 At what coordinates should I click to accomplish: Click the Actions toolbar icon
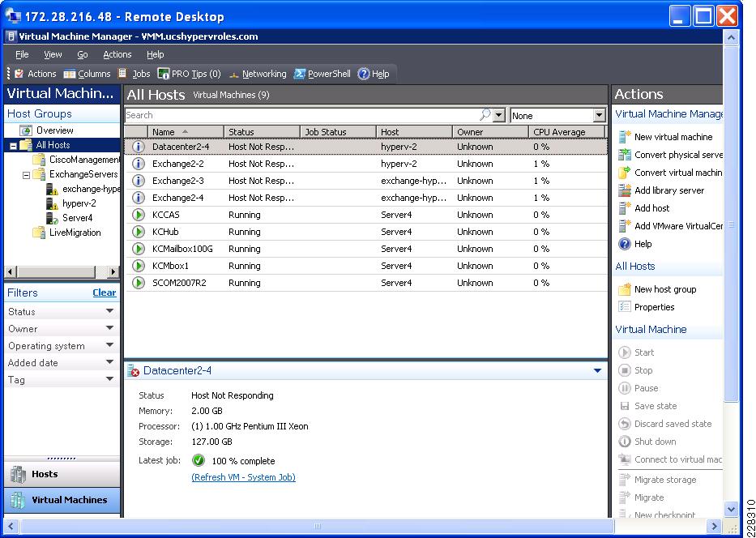click(x=19, y=74)
